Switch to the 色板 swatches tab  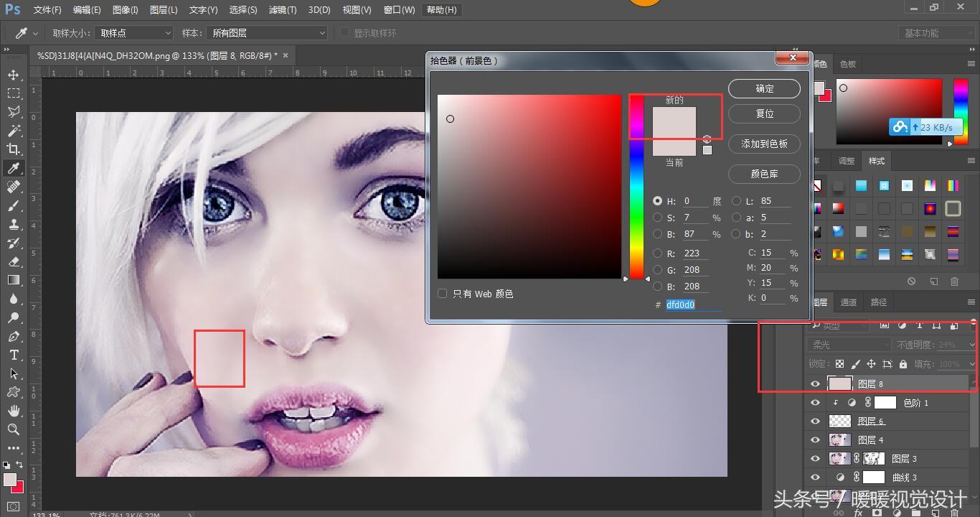[x=848, y=64]
